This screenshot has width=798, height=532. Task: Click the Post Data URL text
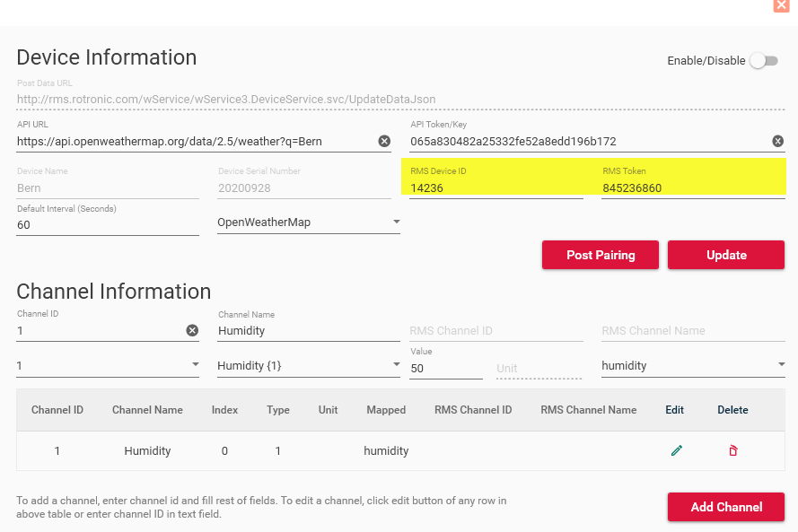tap(226, 100)
